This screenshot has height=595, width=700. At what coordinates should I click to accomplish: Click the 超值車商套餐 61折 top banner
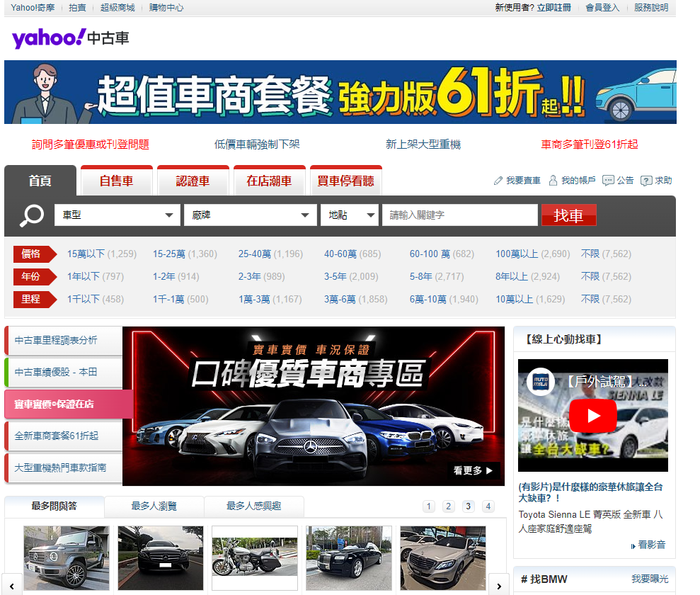click(x=340, y=92)
